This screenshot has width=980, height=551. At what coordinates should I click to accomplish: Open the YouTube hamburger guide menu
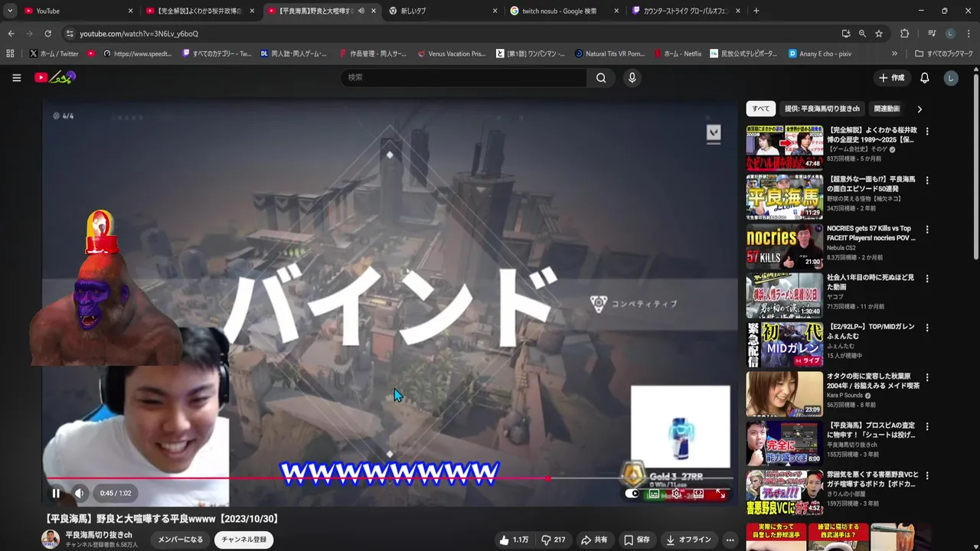coord(16,77)
